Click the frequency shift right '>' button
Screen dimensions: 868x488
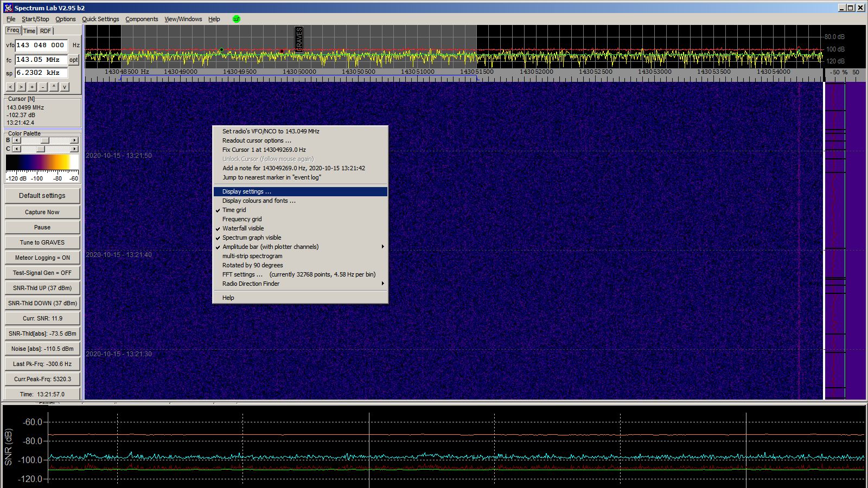point(21,87)
